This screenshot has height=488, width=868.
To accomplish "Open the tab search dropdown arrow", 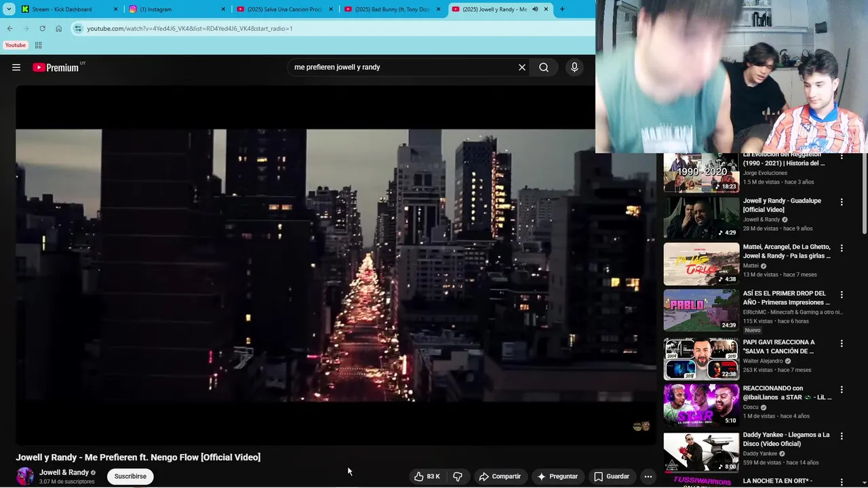I will (x=9, y=9).
